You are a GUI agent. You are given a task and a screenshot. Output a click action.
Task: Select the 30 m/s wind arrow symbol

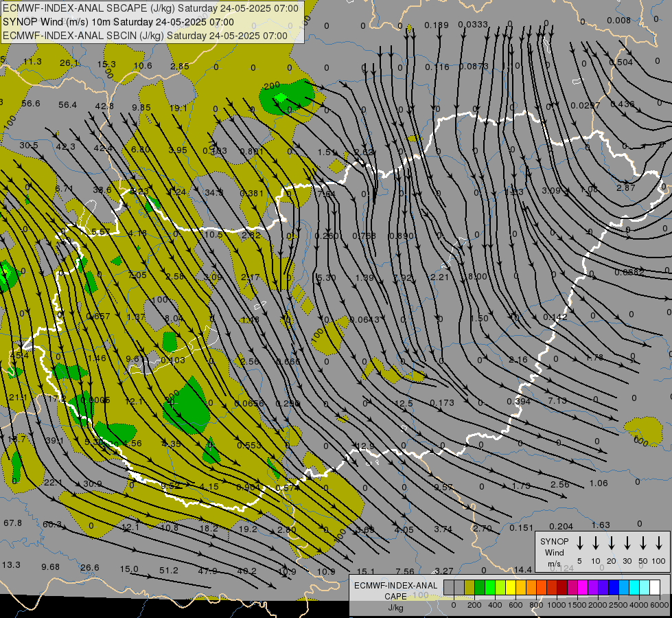click(627, 543)
